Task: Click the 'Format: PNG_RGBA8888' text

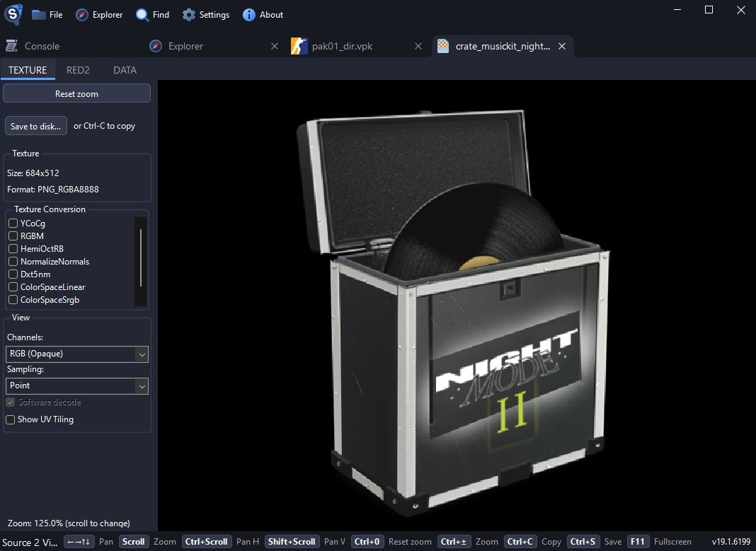Action: coord(53,190)
